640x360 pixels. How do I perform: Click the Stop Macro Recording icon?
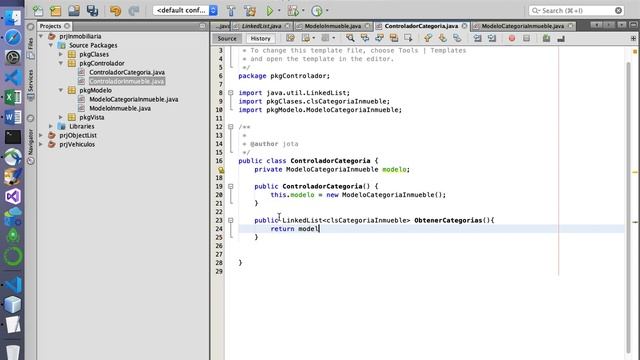(x=527, y=38)
